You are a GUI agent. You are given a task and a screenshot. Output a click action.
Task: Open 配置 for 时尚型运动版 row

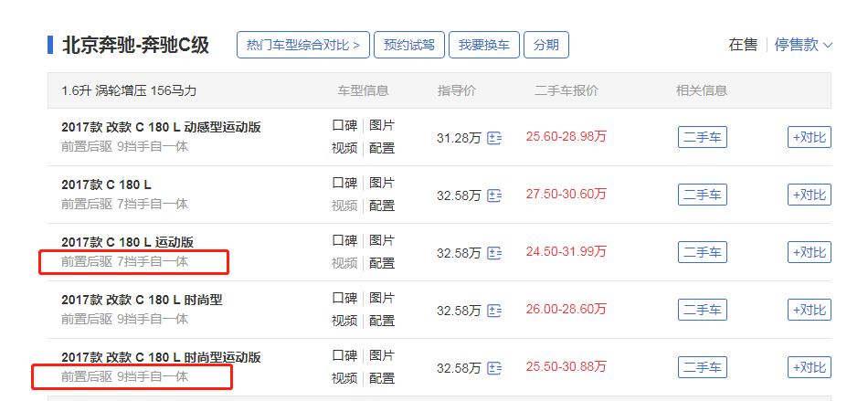(x=382, y=378)
